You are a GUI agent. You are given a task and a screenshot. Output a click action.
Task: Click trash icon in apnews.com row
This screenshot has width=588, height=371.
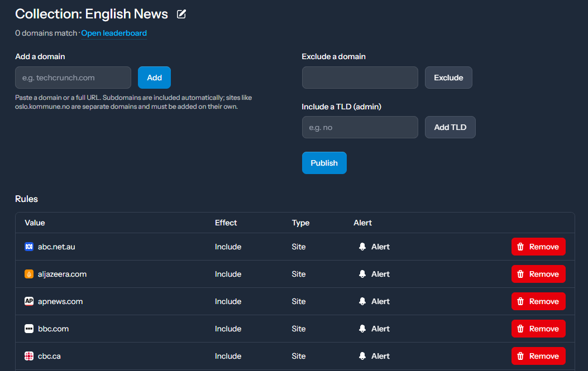[520, 301]
